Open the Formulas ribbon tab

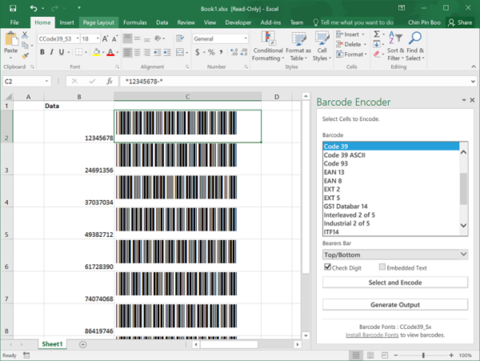[x=135, y=22]
